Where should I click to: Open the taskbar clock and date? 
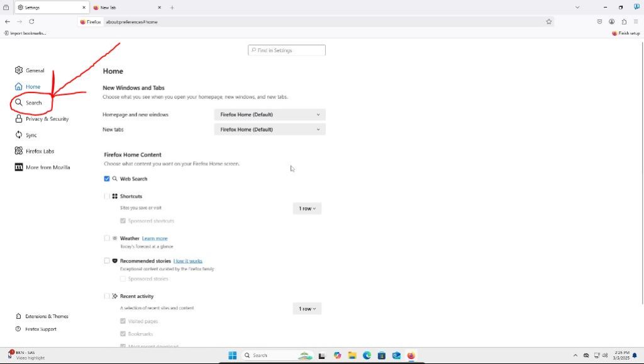coord(621,355)
